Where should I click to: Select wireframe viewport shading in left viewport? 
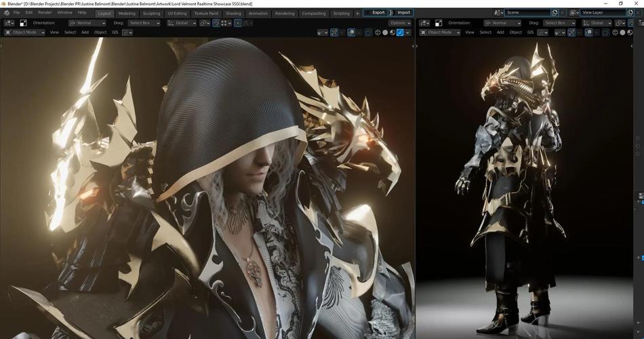pos(378,32)
